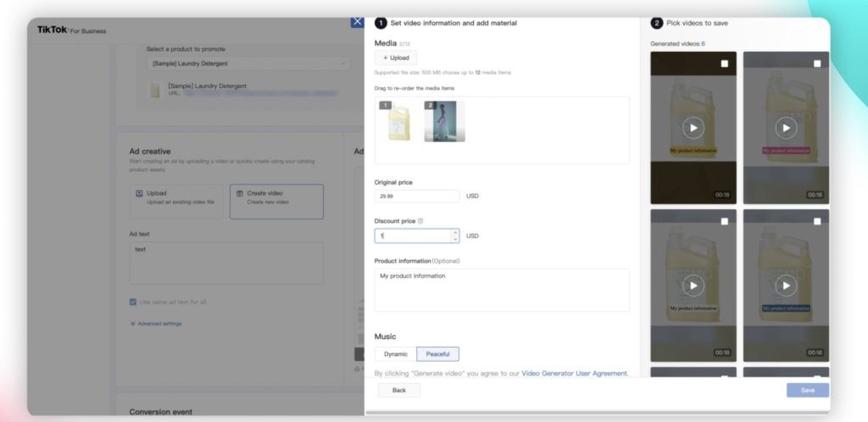Image resolution: width=868 pixels, height=422 pixels.
Task: Expand Advanced settings
Action: [x=156, y=324]
